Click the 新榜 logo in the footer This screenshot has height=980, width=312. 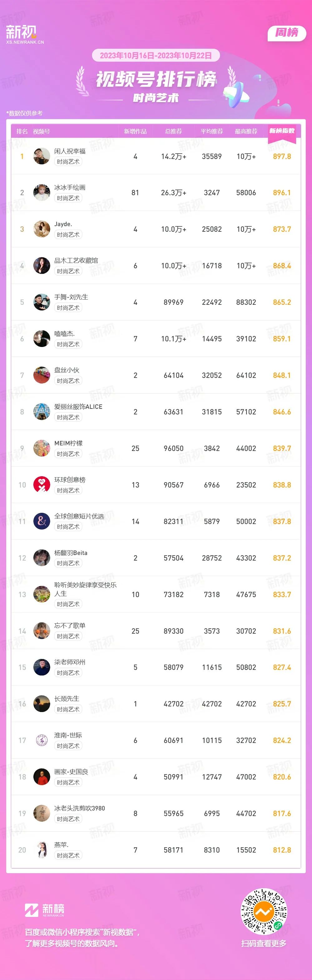point(45,910)
